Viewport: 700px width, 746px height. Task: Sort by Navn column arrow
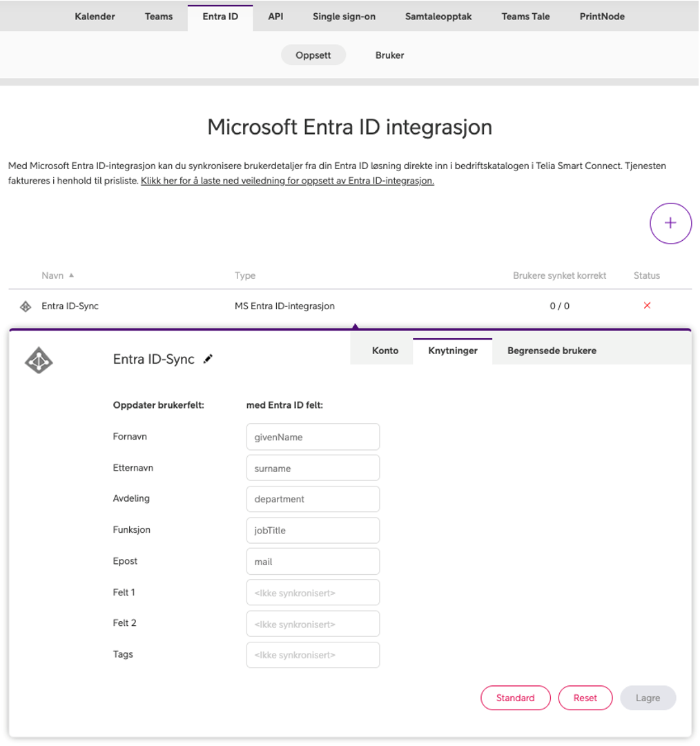click(71, 275)
